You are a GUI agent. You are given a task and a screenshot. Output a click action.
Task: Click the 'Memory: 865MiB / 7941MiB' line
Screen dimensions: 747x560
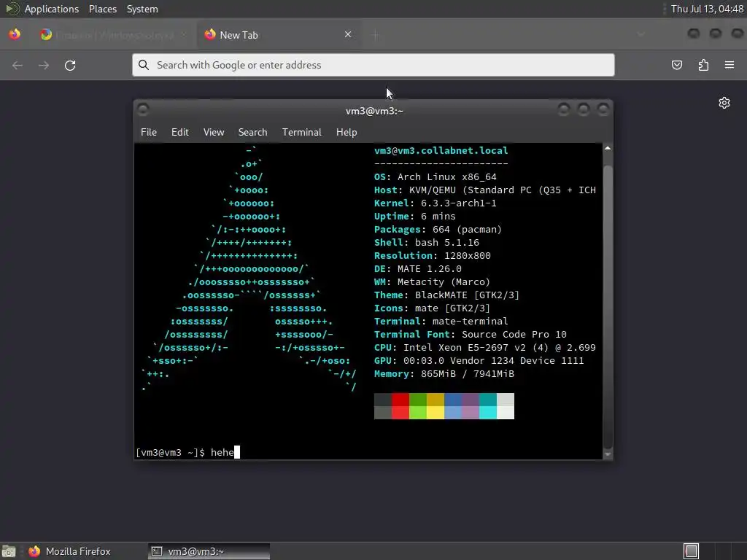(444, 374)
